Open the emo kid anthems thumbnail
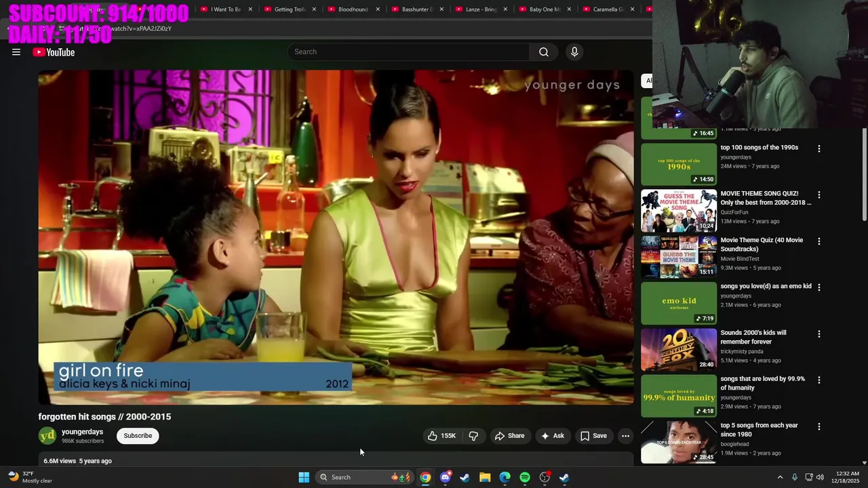Screen dimensions: 868x488 click(679, 304)
